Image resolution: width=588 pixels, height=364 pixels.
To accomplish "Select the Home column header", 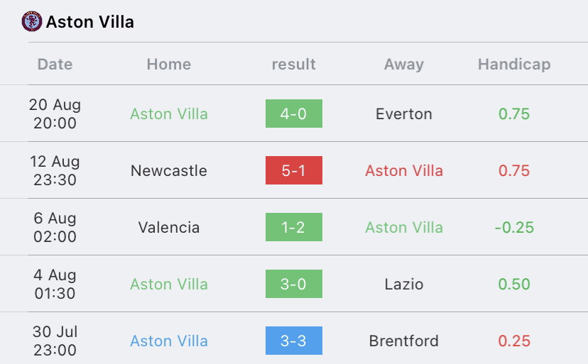I will pyautogui.click(x=169, y=64).
